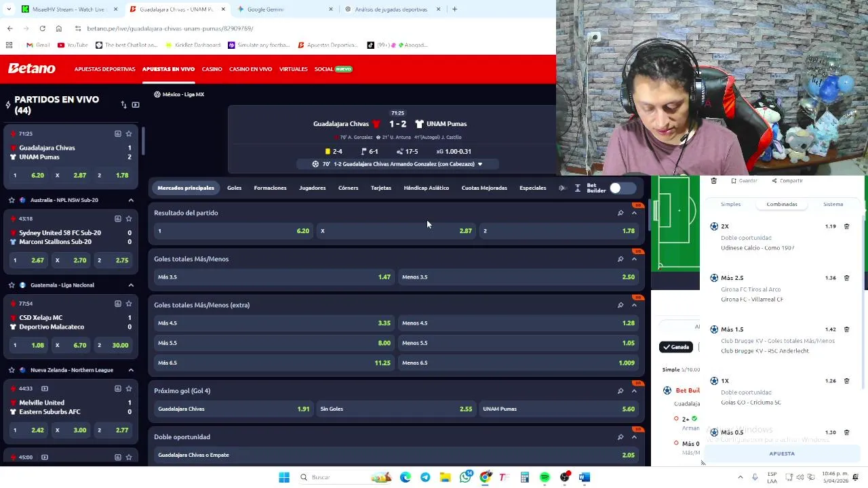The width and height of the screenshot is (868, 488).
Task: Collapse the Guatemala Liga Nacional league
Action: (131, 285)
